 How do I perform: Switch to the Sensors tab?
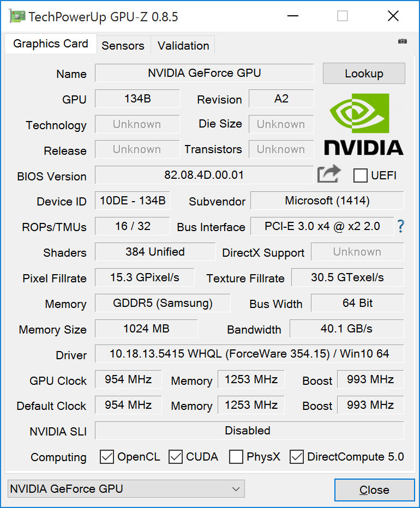123,46
